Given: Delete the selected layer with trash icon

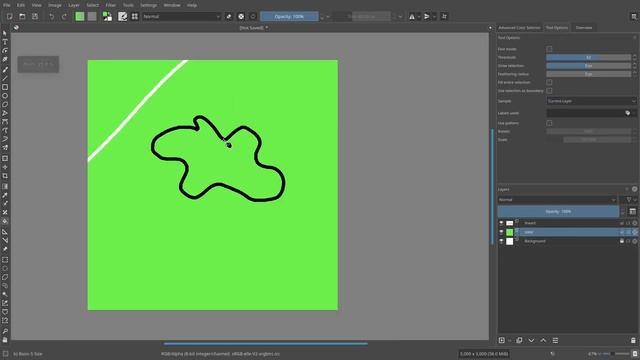Looking at the screenshot, I should pyautogui.click(x=633, y=340).
